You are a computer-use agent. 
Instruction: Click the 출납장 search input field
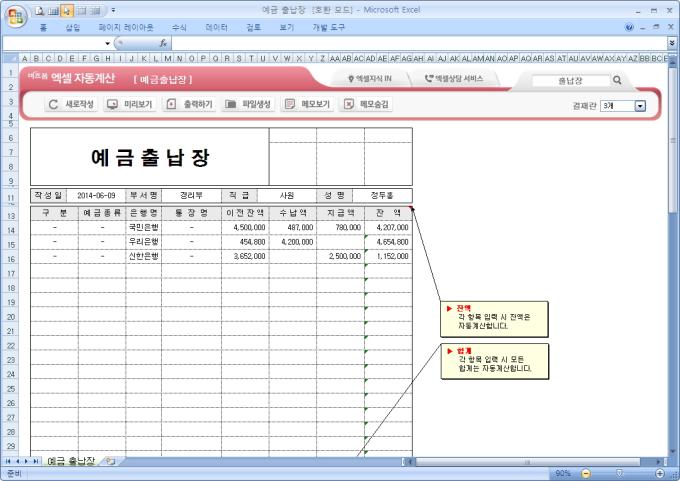point(570,81)
